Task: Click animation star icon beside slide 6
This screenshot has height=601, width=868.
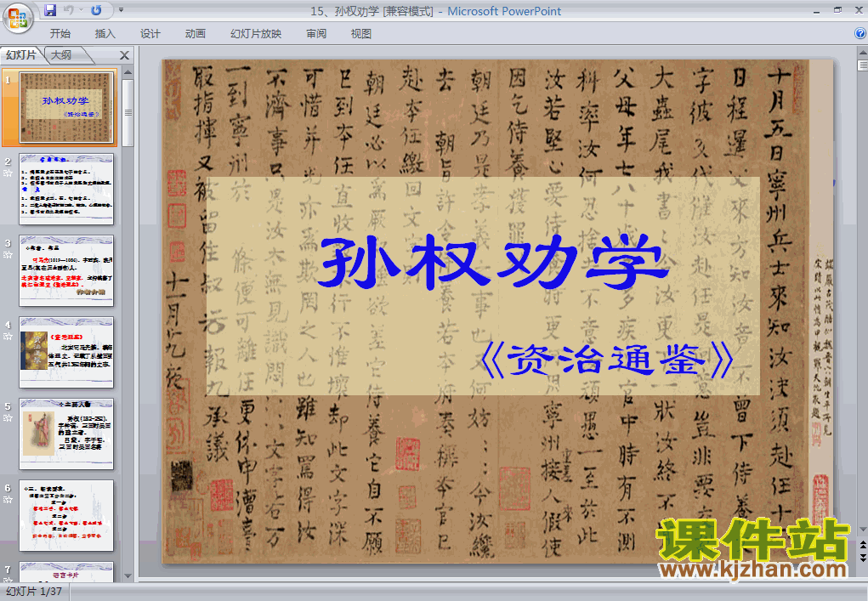Action: pyautogui.click(x=8, y=500)
